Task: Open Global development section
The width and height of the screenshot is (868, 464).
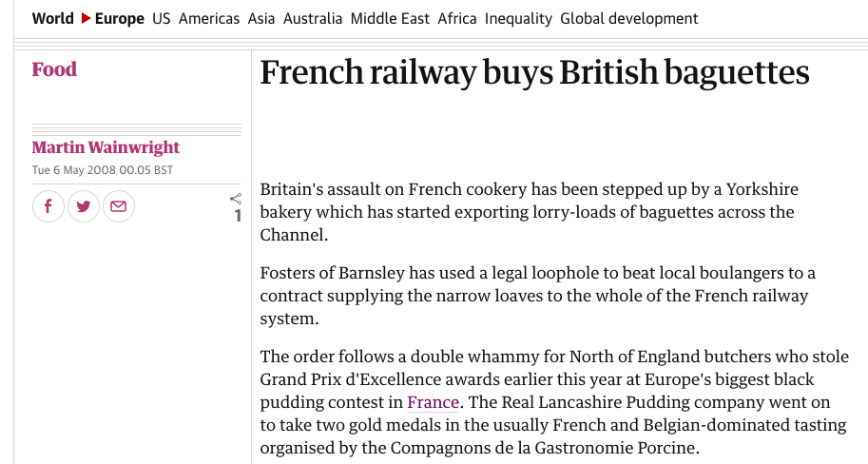Action: tap(628, 19)
